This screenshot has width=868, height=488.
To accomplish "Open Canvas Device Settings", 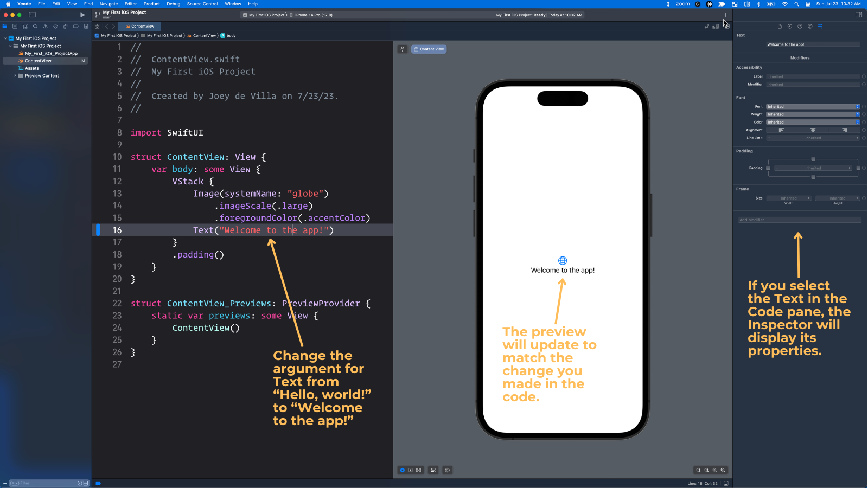I will pyautogui.click(x=433, y=470).
